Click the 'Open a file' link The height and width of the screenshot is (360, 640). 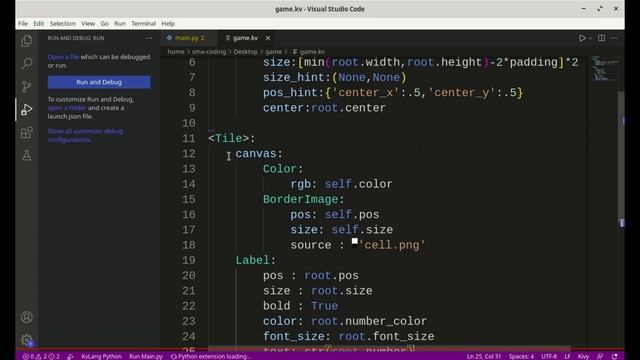[63, 57]
